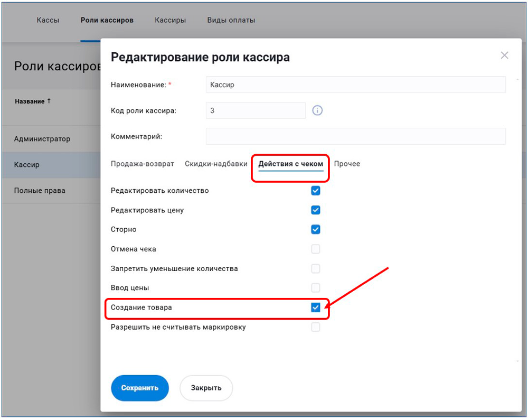Open the Виды оплаты section

pyautogui.click(x=231, y=20)
